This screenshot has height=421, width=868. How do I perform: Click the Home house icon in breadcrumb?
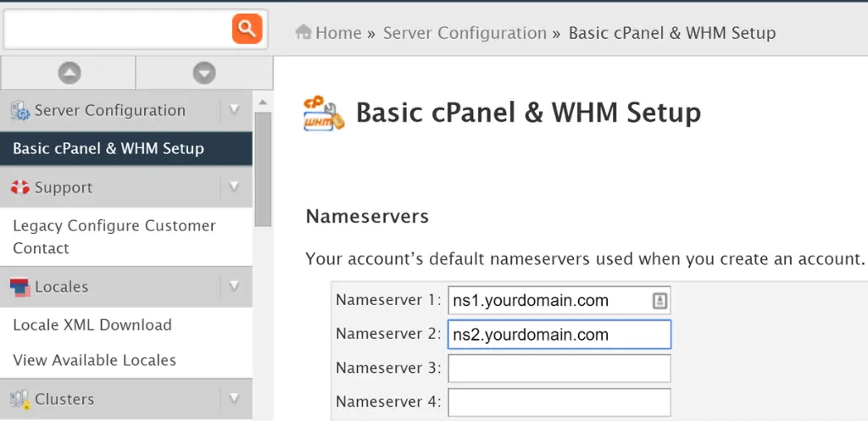tap(303, 32)
